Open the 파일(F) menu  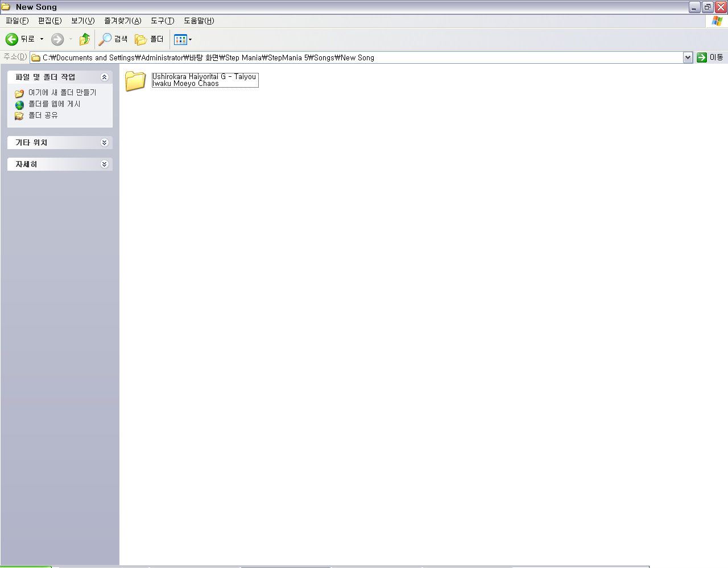17,20
